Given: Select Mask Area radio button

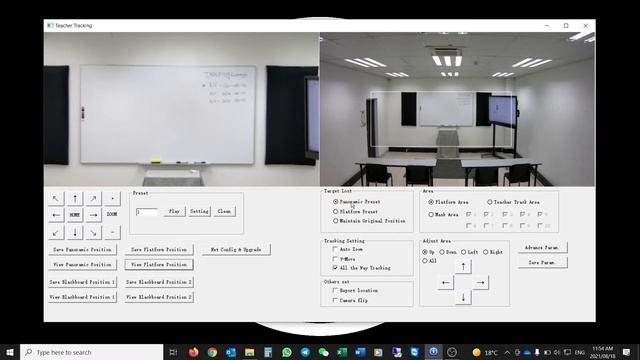Looking at the screenshot, I should click(x=431, y=214).
